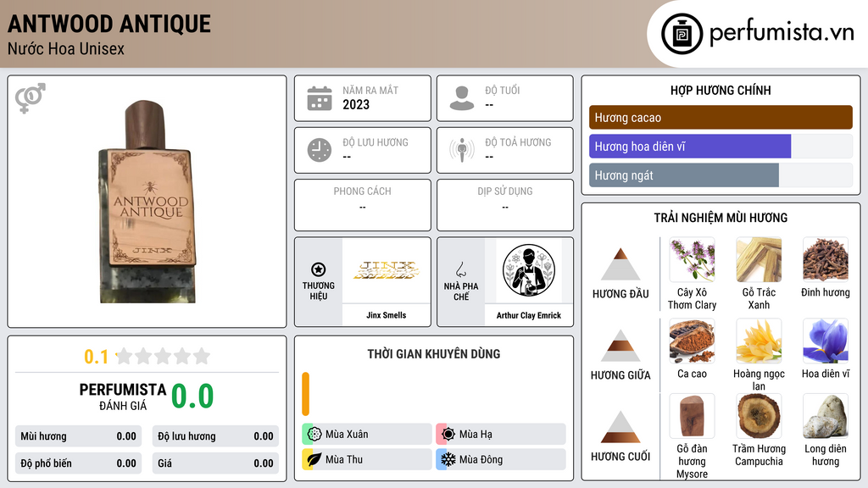Click the Mùa Thu season label
Viewport: 868px width, 488px height.
pyautogui.click(x=344, y=459)
